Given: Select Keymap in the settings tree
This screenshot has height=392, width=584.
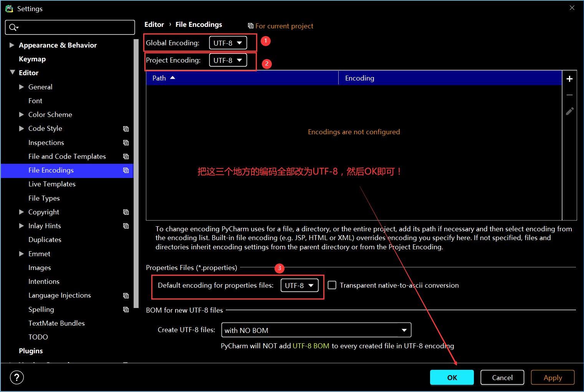Looking at the screenshot, I should coord(32,59).
